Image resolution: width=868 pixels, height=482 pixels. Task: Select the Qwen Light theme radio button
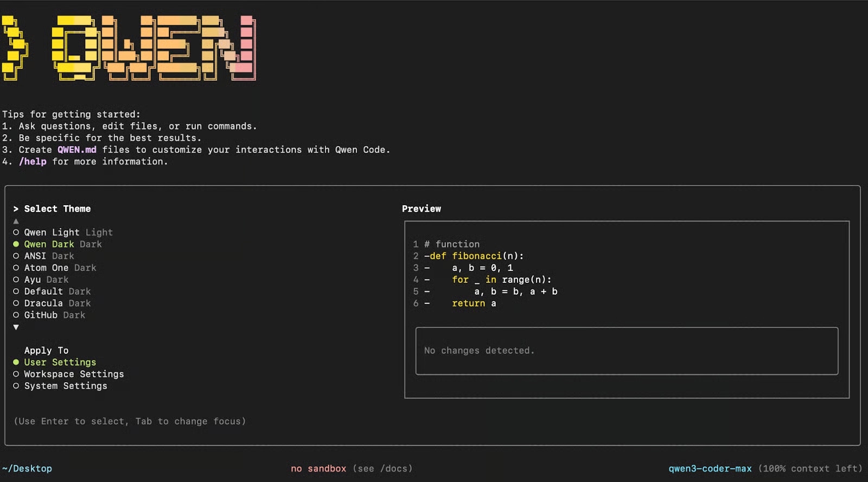pos(16,232)
